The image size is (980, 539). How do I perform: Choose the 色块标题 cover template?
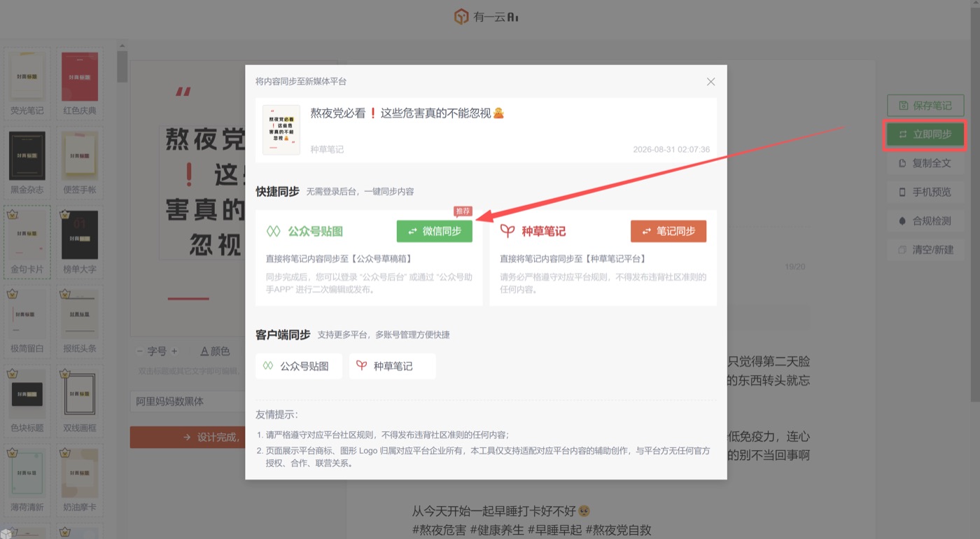(27, 400)
